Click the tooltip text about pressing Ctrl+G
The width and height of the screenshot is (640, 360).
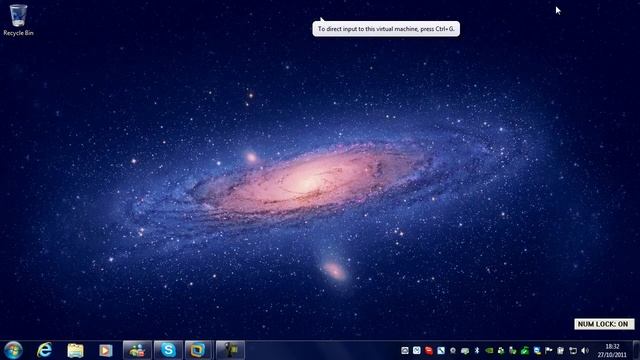pos(386,29)
